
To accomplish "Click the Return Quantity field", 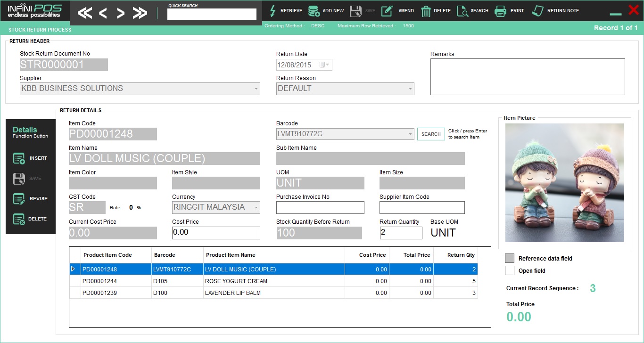I will [401, 233].
